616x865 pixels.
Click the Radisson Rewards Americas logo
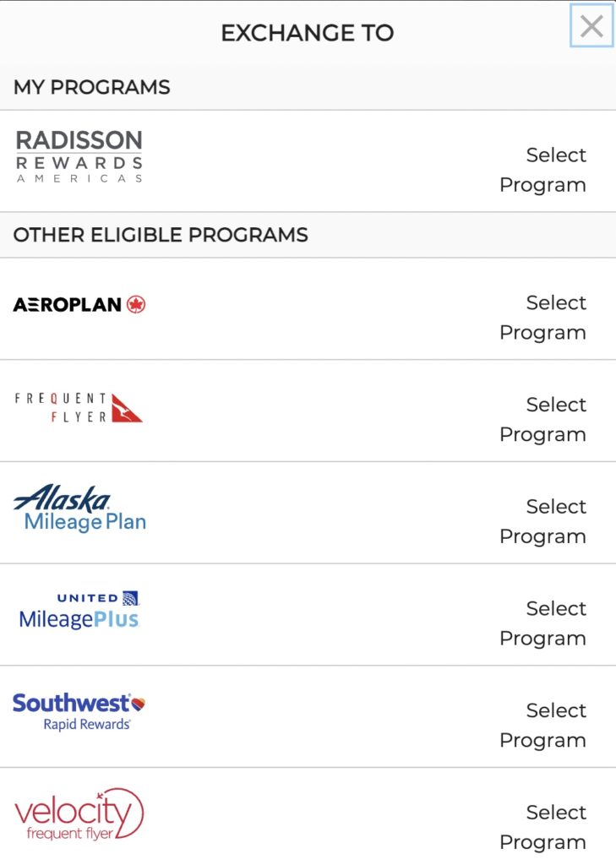coord(79,156)
